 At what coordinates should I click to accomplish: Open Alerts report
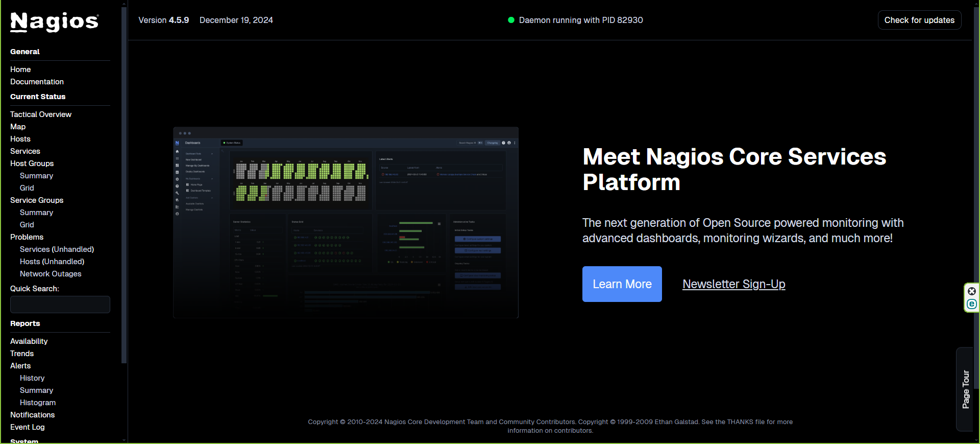tap(20, 366)
